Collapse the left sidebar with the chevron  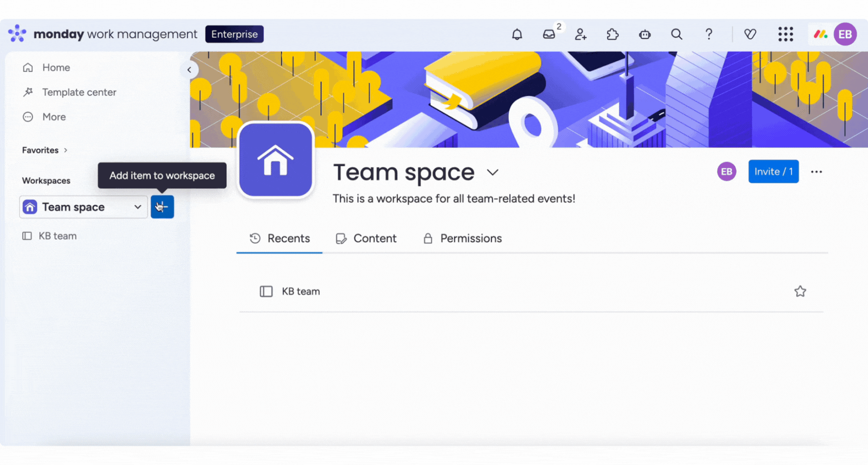pos(189,70)
